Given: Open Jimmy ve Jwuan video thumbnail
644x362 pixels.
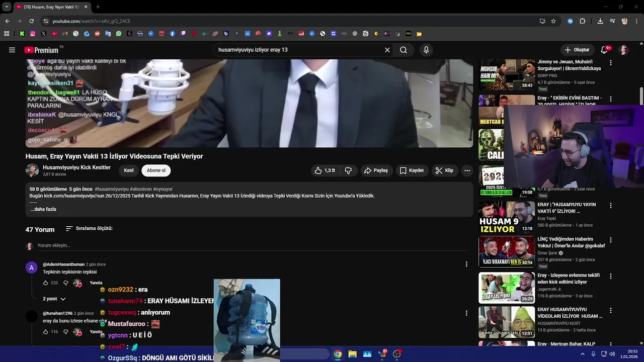Looking at the screenshot, I should tap(507, 74).
